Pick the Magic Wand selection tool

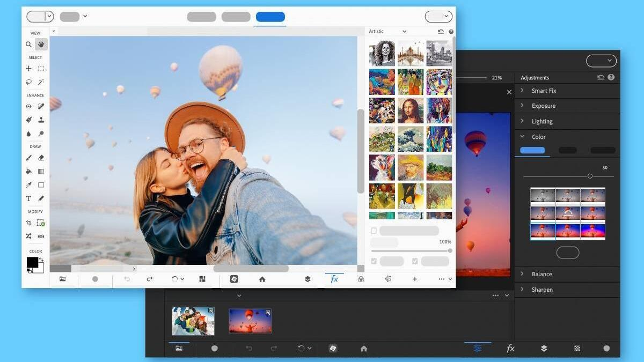tap(41, 82)
